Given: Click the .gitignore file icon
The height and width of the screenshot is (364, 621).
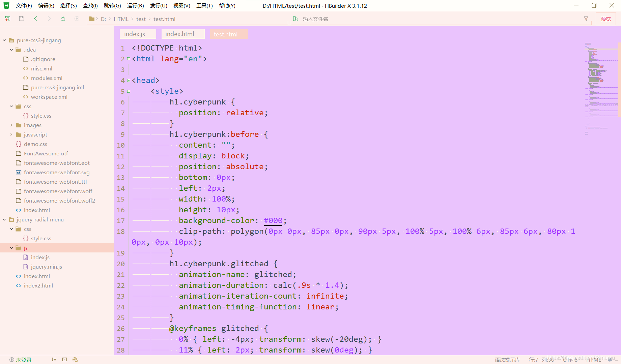Looking at the screenshot, I should pyautogui.click(x=26, y=59).
